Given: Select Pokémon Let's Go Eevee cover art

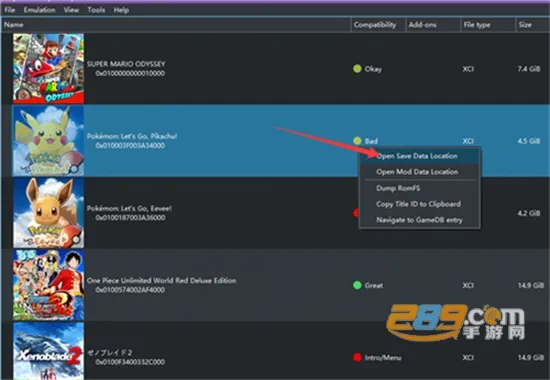Looking at the screenshot, I should coord(48,213).
